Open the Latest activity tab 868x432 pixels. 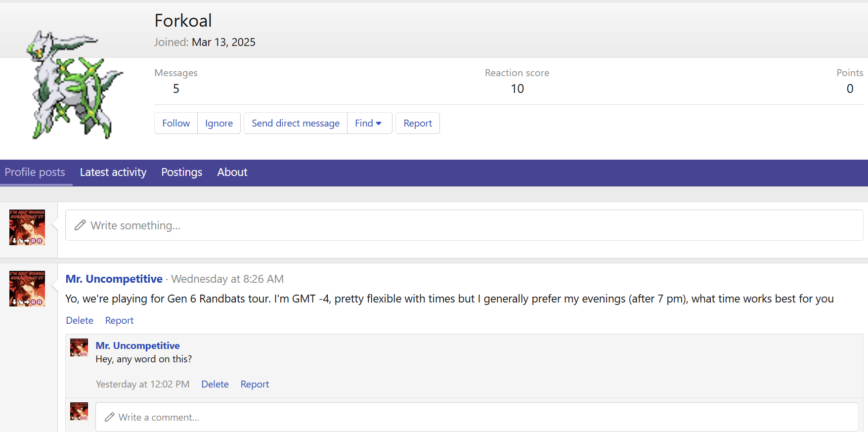coord(113,173)
